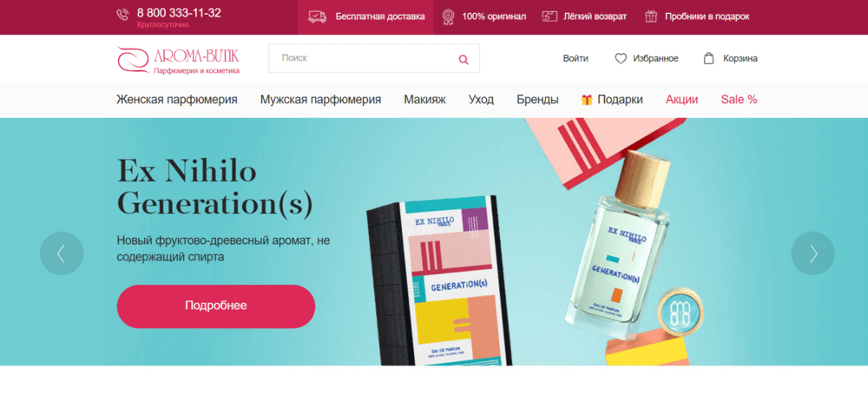Advance to next banner slide arrow
The width and height of the screenshot is (868, 415).
coord(812,254)
